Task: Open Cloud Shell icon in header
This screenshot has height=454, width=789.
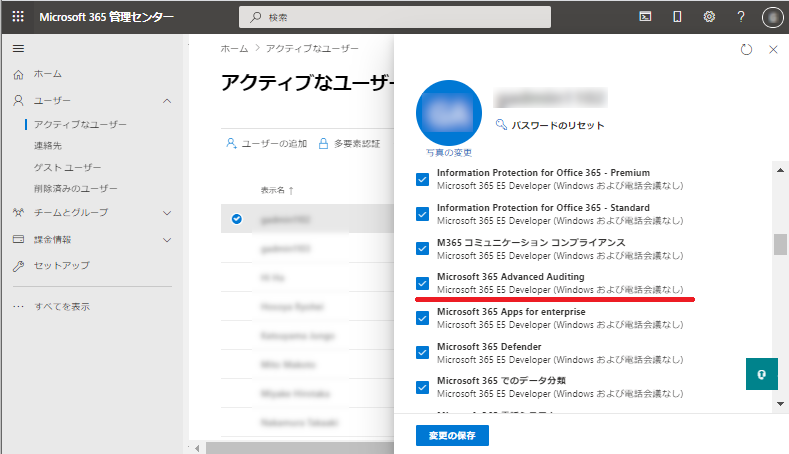Action: (645, 17)
